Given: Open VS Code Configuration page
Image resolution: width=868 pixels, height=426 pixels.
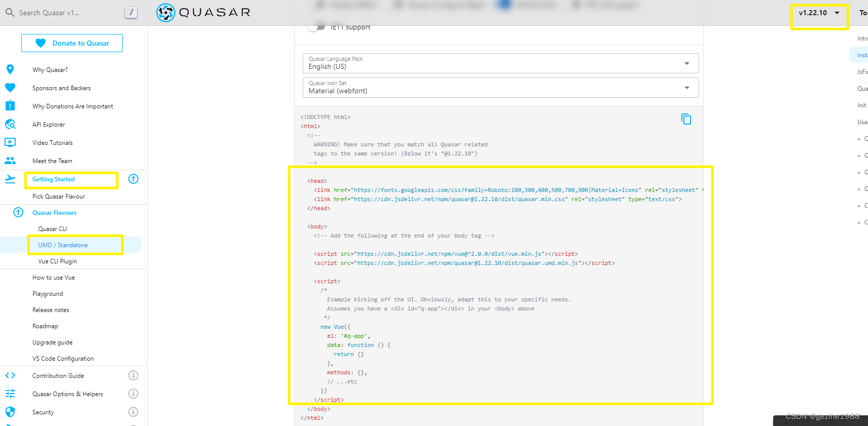Looking at the screenshot, I should (x=63, y=359).
